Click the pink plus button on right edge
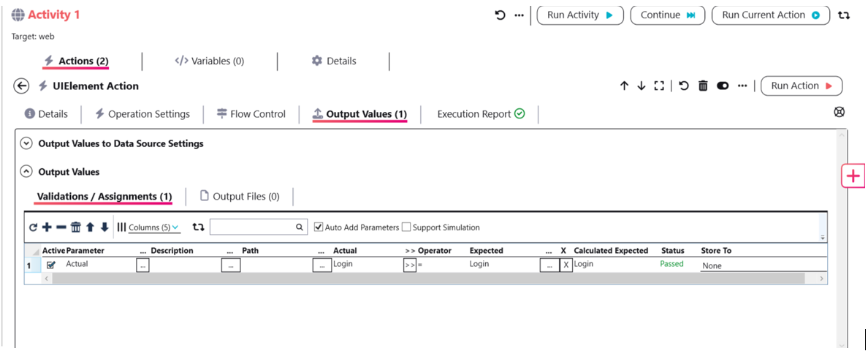The width and height of the screenshot is (868, 351). pos(853,176)
